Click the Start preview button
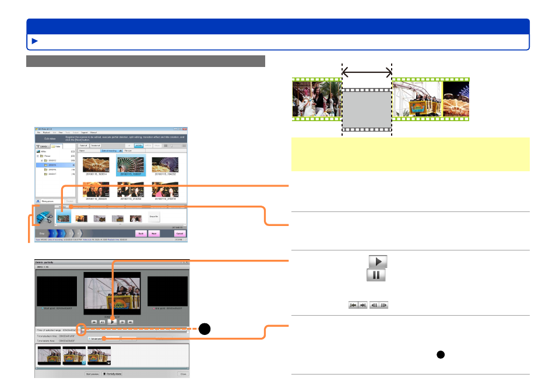This screenshot has width=556, height=392. coord(92,374)
